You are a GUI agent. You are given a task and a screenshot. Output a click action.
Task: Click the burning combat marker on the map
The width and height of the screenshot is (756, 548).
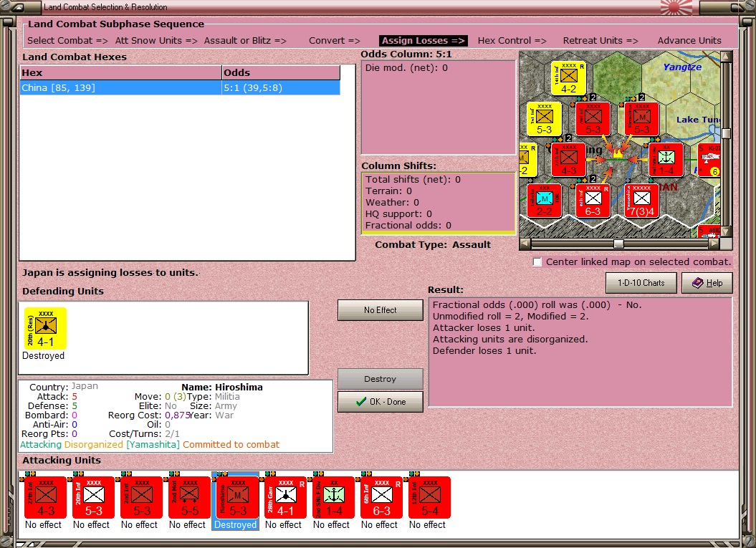[x=617, y=153]
